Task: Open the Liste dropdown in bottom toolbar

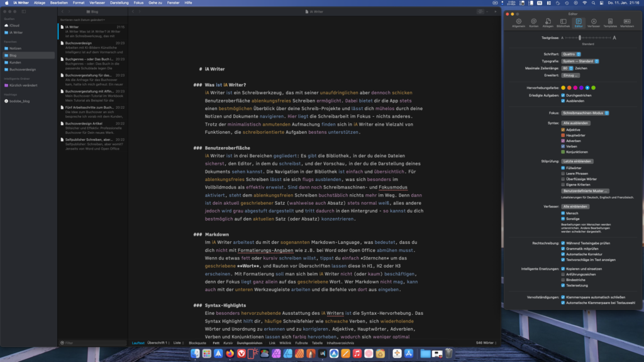Action: click(x=178, y=343)
